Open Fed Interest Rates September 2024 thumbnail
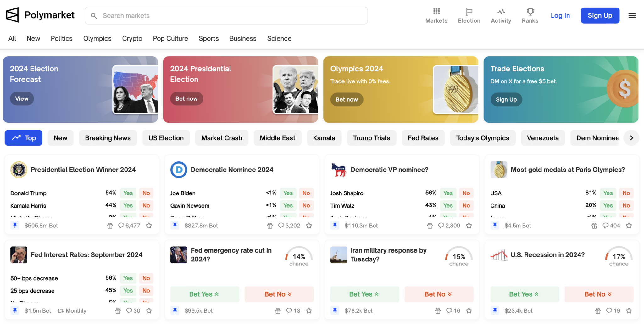The height and width of the screenshot is (324, 644). pyautogui.click(x=19, y=255)
